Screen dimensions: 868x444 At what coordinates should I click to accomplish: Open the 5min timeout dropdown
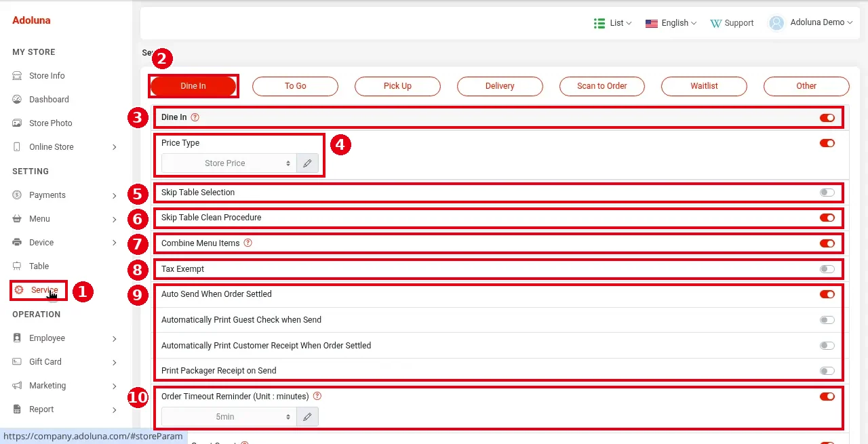point(229,417)
